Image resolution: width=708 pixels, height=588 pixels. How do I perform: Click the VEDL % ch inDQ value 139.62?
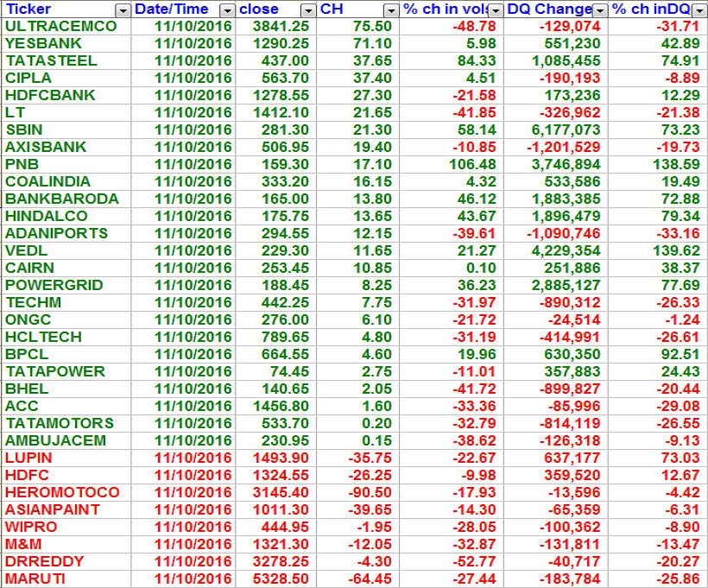click(675, 250)
